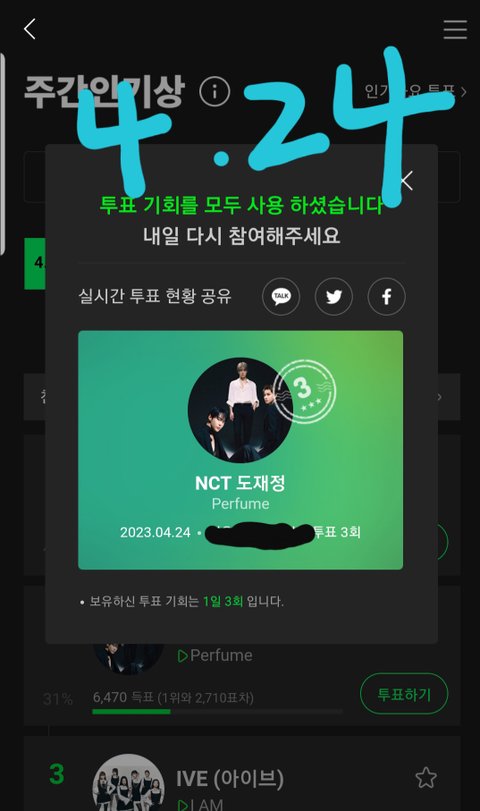The image size is (480, 811).
Task: Click the vote stamp badge showing 3
Action: click(304, 392)
